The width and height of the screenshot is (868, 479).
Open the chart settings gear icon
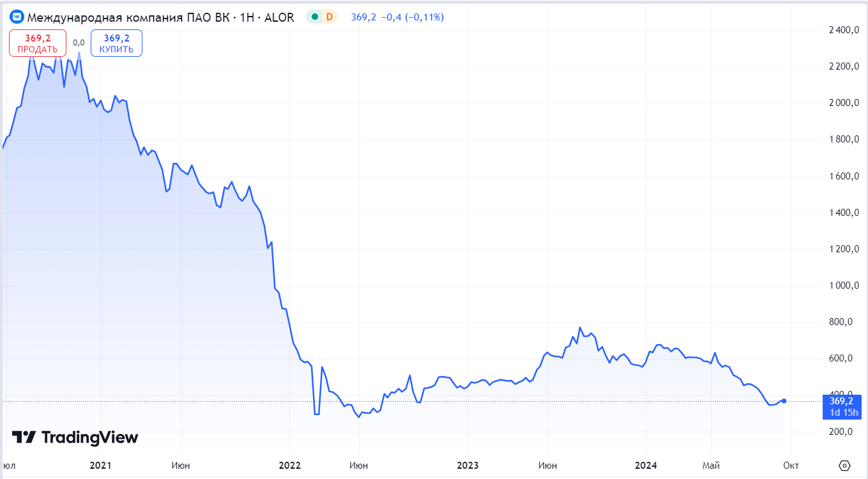click(x=845, y=466)
